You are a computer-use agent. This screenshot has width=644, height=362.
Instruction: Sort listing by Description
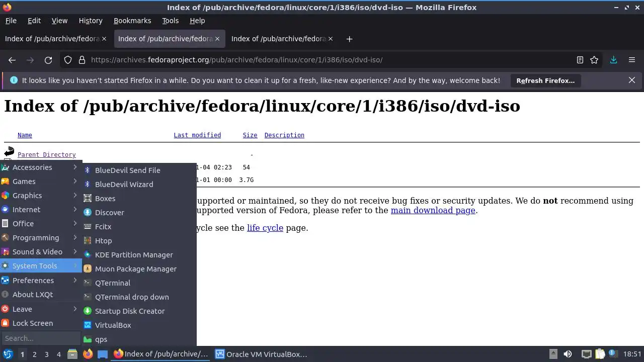coord(284,135)
